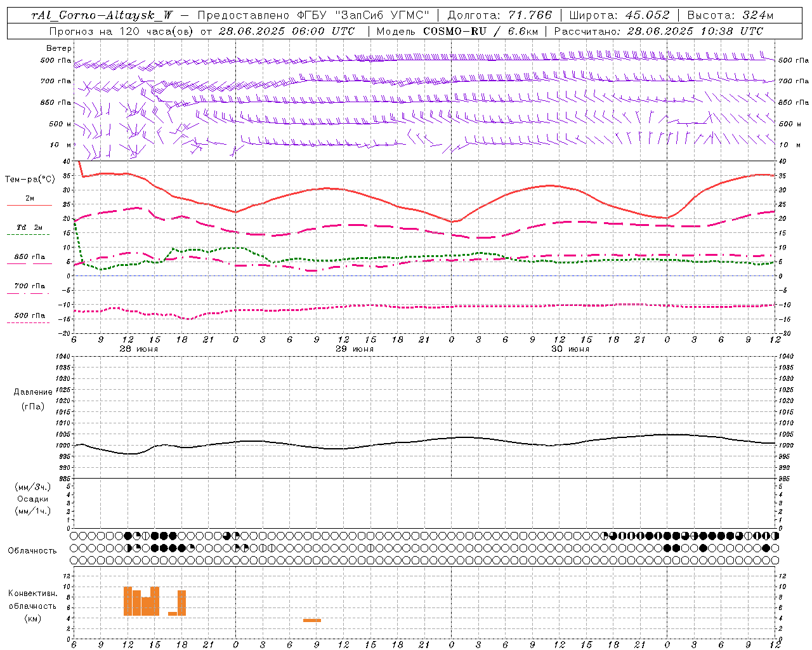Click the 'Td 2м' dew point legend
Image resolution: width=812 pixels, height=650 pixels.
click(x=30, y=227)
